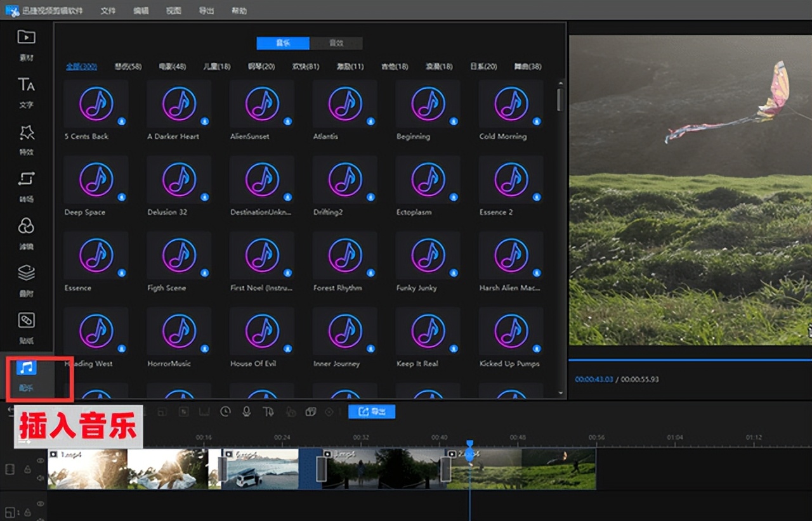Toggle the lock on first video track

click(27, 470)
